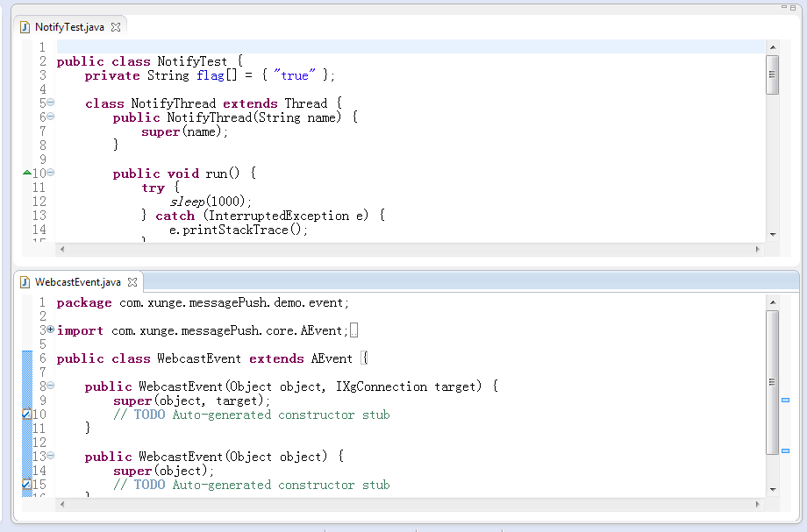Close the WebcastEvent.java editor tab
Viewport: 807px width, 532px height.
(132, 282)
